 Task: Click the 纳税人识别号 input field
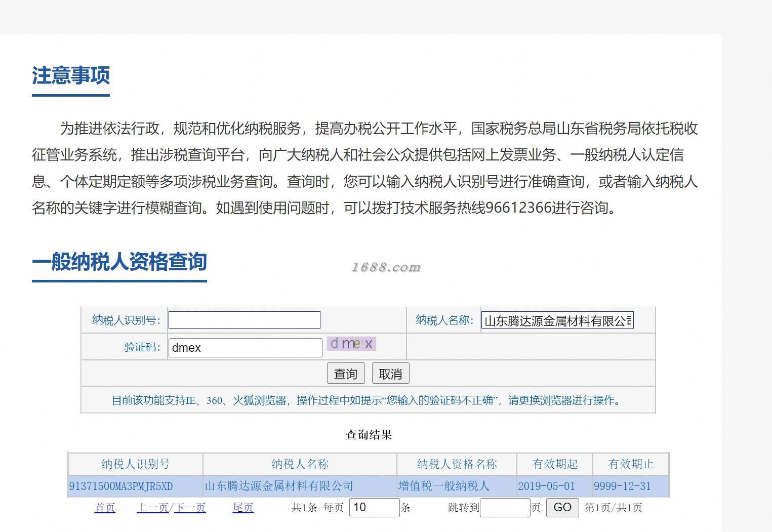click(x=245, y=320)
